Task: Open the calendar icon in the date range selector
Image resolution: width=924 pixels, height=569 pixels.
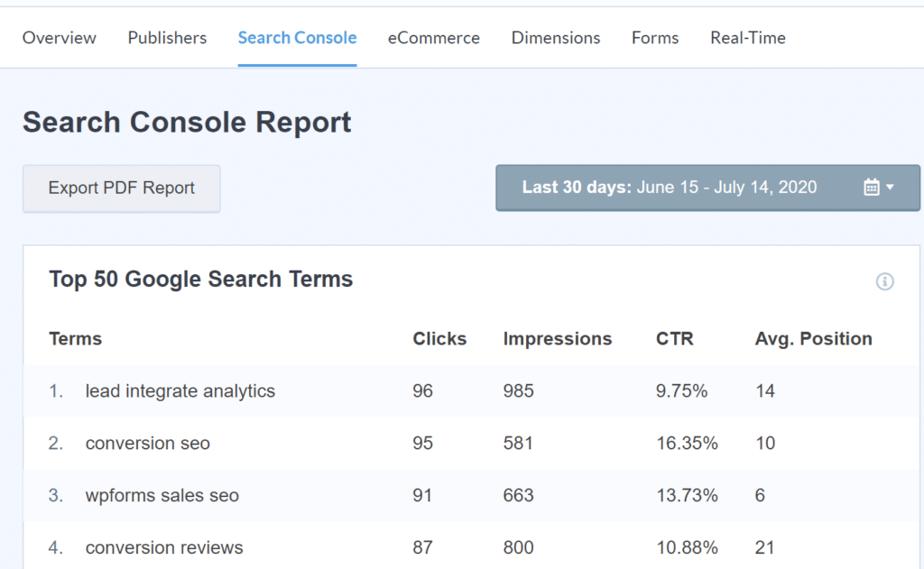Action: tap(872, 187)
